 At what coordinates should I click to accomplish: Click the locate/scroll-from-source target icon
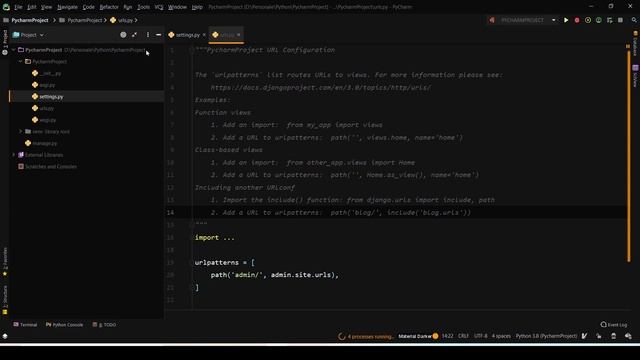tap(123, 35)
